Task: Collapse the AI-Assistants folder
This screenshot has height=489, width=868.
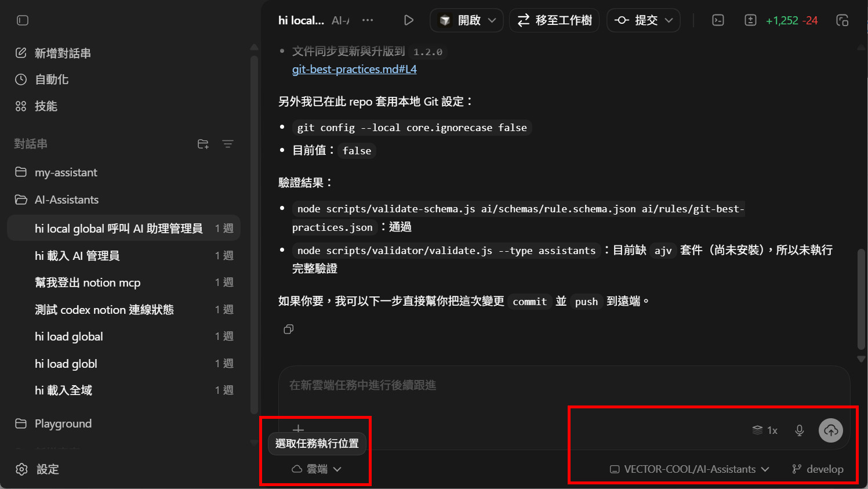Action: pyautogui.click(x=66, y=200)
